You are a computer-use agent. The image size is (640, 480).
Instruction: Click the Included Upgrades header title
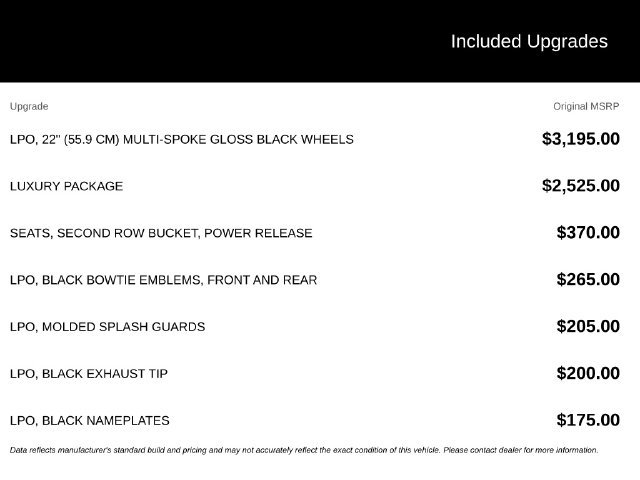pyautogui.click(x=529, y=42)
